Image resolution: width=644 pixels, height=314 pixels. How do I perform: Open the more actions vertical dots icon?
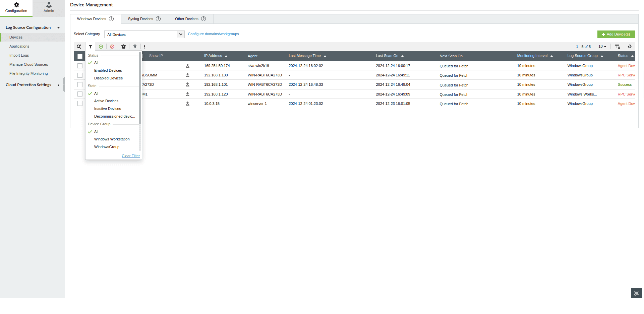tap(144, 47)
